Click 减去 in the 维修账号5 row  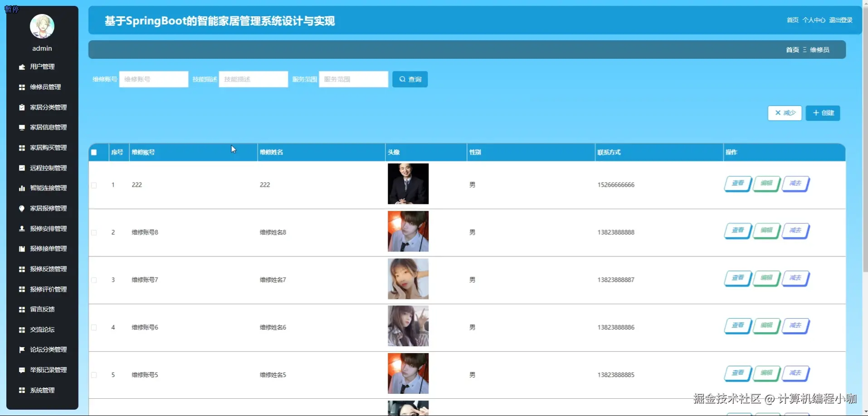[795, 373]
